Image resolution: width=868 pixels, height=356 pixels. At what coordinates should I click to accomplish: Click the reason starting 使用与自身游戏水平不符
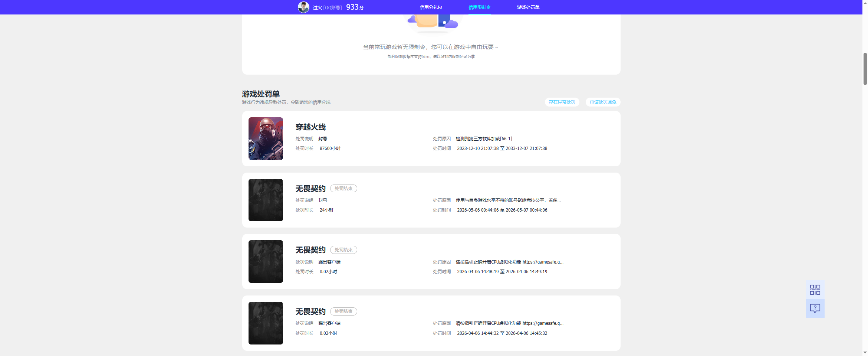click(x=508, y=200)
